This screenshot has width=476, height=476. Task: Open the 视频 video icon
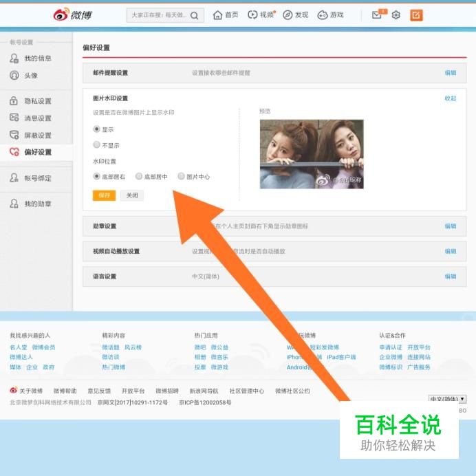coord(252,14)
